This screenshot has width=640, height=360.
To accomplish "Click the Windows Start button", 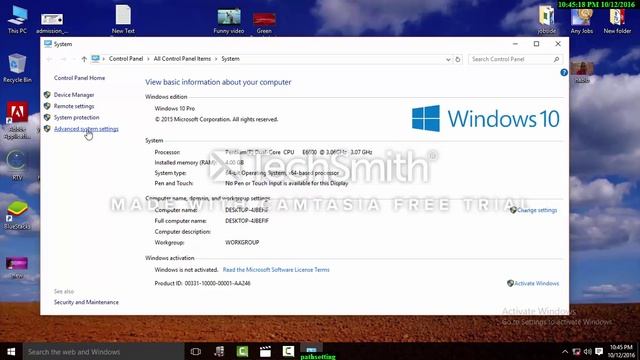I will [x=11, y=351].
